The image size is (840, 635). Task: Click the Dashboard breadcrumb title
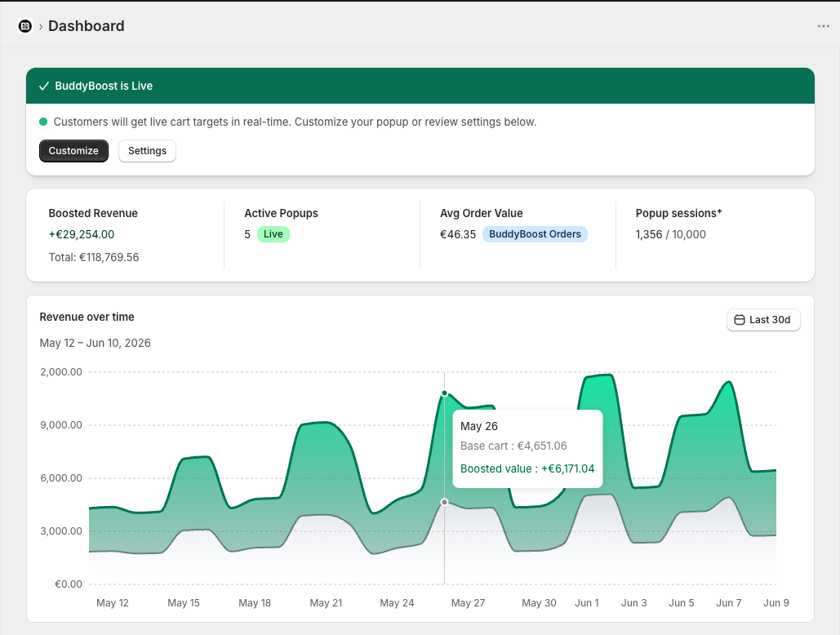(87, 25)
